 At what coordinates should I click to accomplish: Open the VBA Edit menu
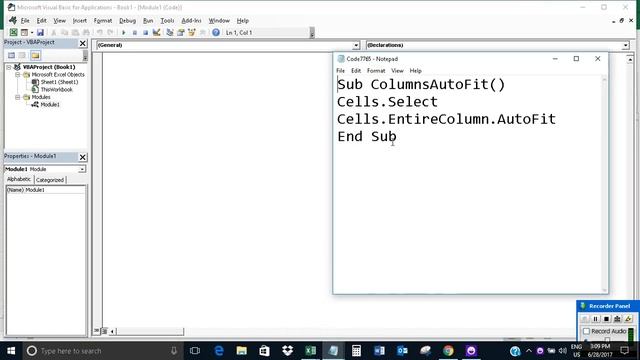[x=41, y=20]
